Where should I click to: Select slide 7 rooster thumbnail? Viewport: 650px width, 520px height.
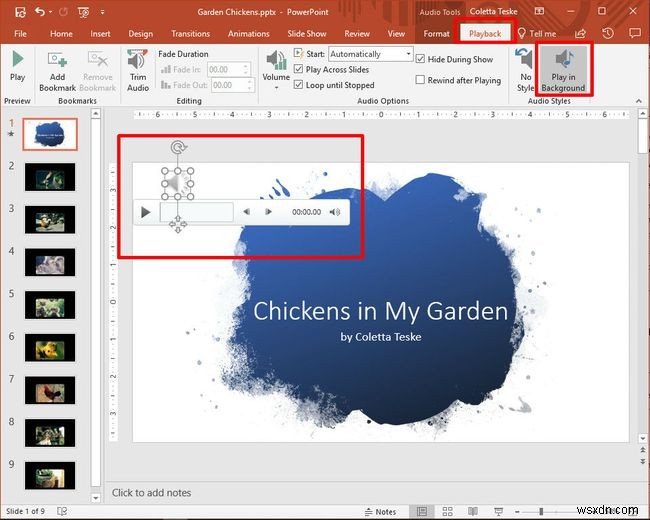pyautogui.click(x=50, y=391)
